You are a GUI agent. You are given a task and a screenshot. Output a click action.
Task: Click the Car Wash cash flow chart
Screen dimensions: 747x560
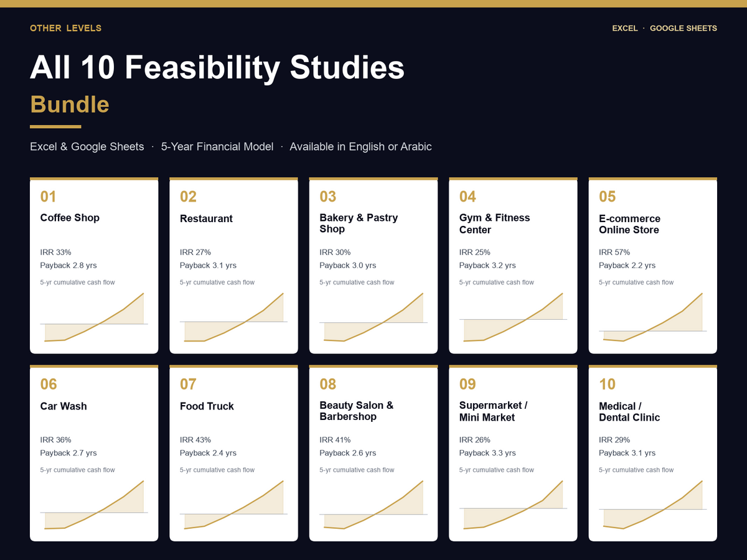click(x=94, y=505)
